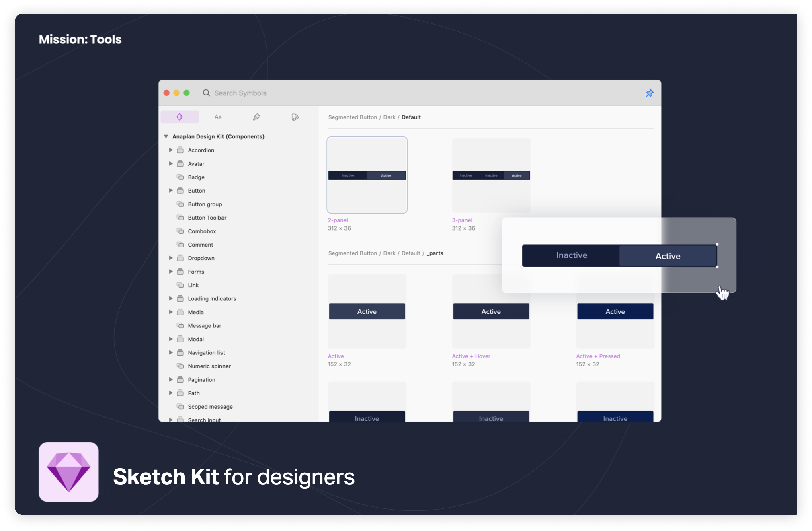
Task: Switch to the Text Styles Aa tab
Action: 218,117
